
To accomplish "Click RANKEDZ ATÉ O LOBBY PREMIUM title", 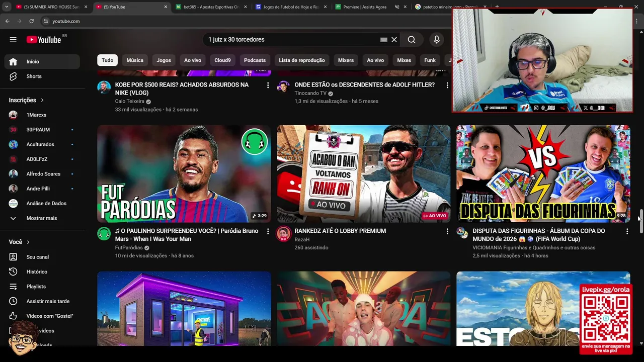I will click(340, 231).
